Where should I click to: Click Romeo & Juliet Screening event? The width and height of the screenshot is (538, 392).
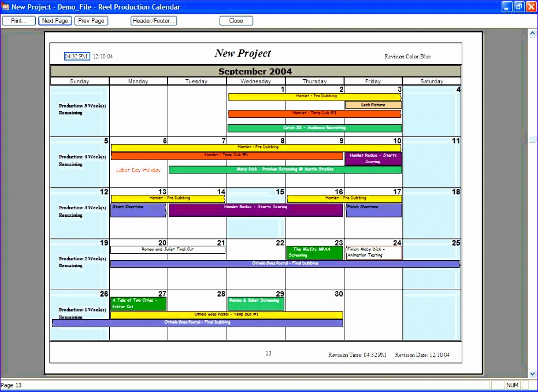click(x=256, y=304)
